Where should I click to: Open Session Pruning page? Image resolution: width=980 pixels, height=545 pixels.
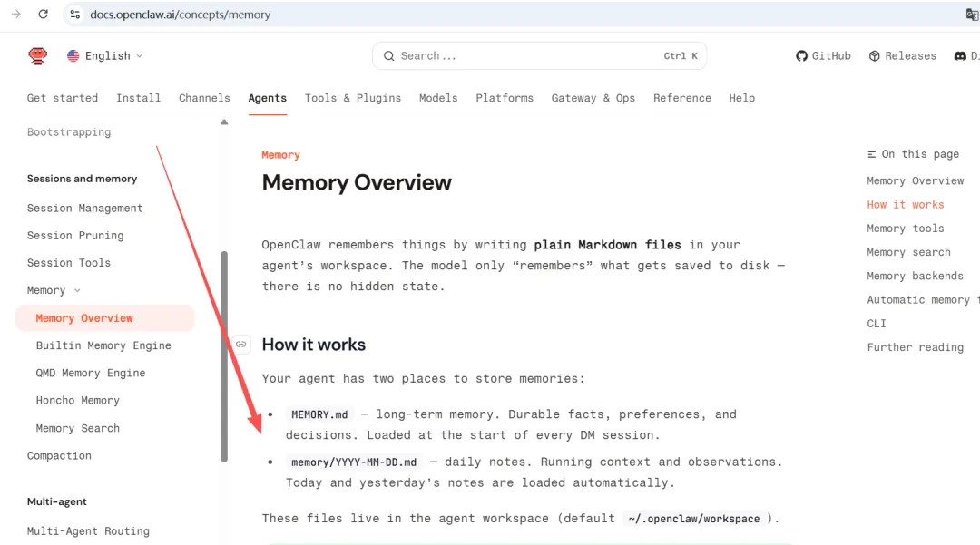click(x=75, y=236)
